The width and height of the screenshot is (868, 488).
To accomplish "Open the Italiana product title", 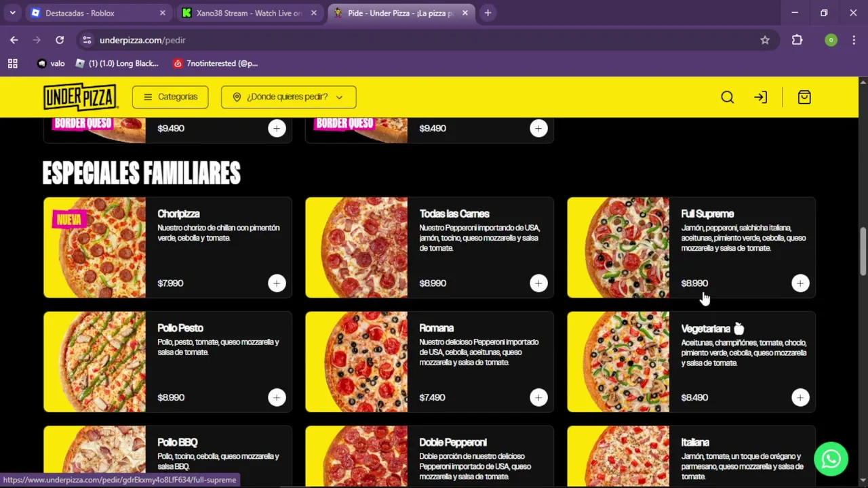I will [695, 443].
